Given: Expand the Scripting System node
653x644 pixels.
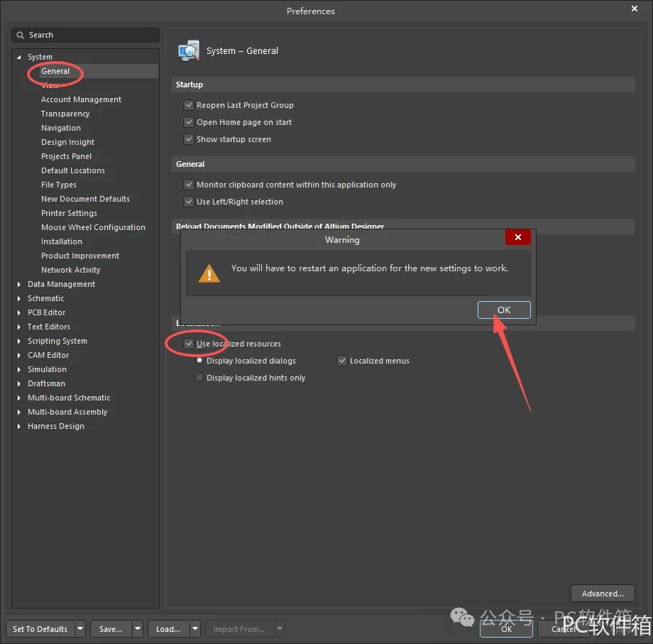Looking at the screenshot, I should (x=18, y=341).
